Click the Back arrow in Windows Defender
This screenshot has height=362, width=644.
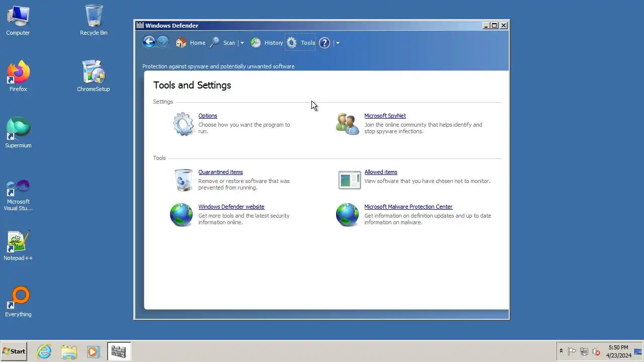149,42
